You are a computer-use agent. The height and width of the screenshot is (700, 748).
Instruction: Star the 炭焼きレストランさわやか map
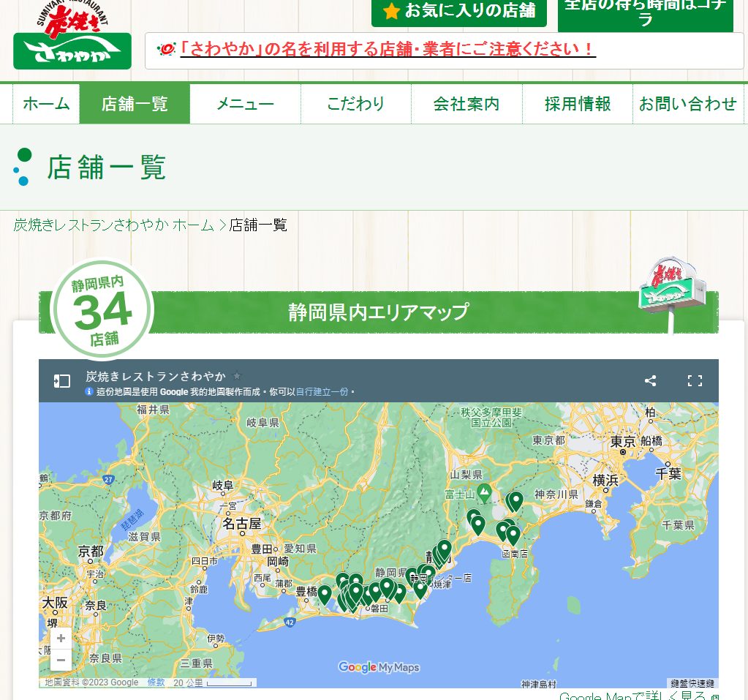pyautogui.click(x=237, y=375)
